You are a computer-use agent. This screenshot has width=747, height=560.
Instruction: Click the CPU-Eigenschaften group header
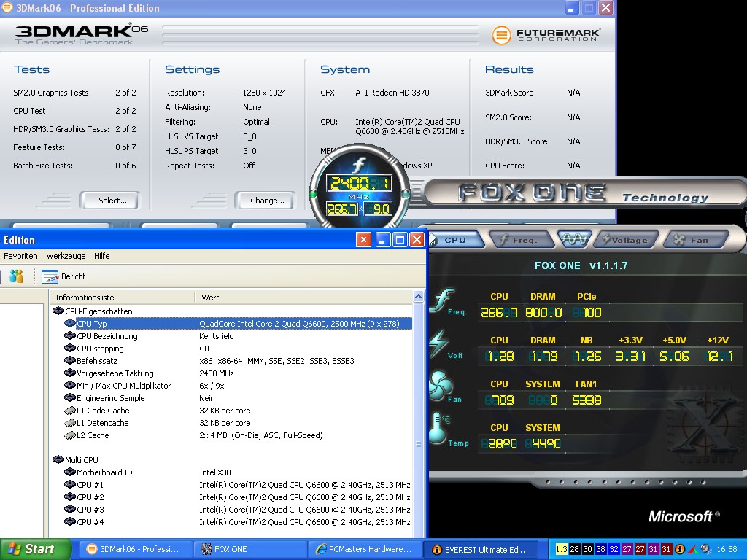point(93,311)
